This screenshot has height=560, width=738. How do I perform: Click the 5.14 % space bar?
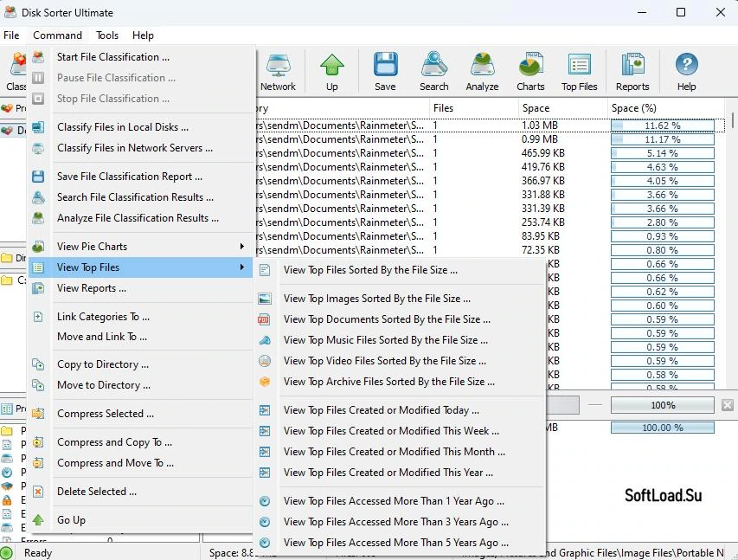[x=662, y=153]
